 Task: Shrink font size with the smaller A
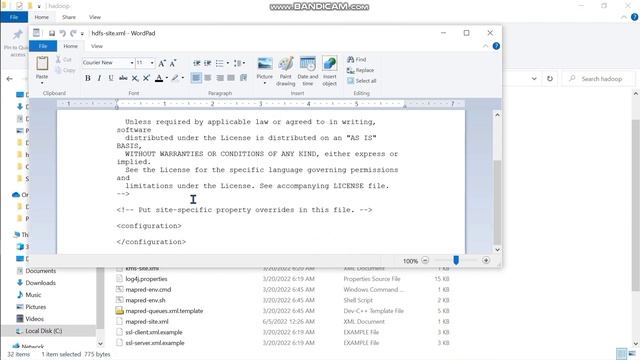[x=173, y=63]
